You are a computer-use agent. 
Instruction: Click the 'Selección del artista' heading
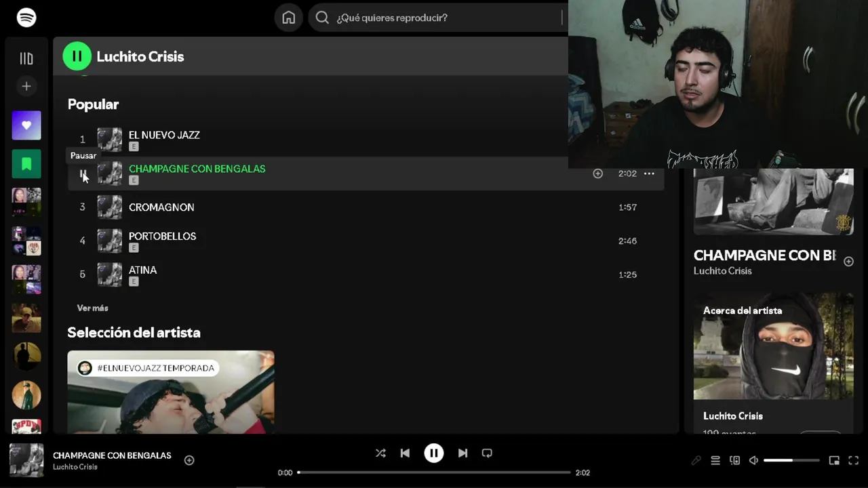tap(134, 333)
